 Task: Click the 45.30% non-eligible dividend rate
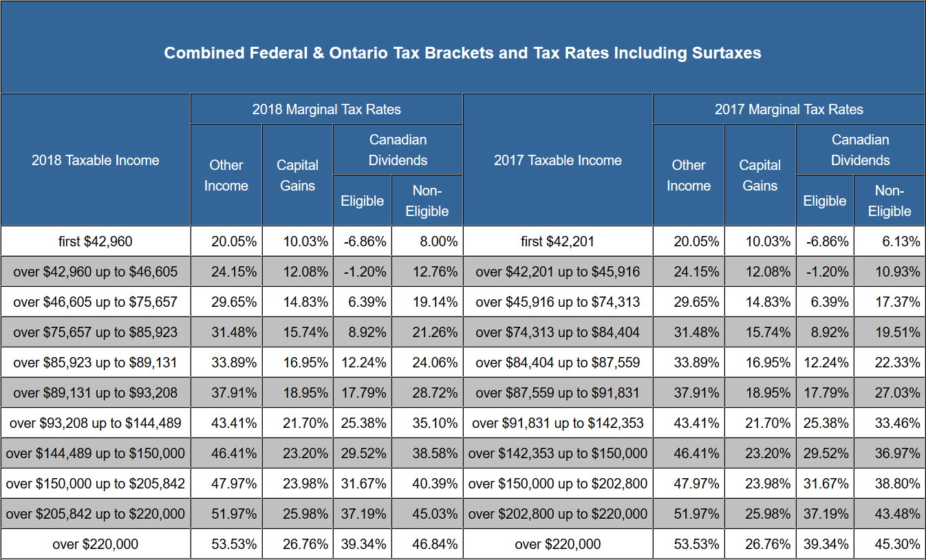[x=890, y=543]
